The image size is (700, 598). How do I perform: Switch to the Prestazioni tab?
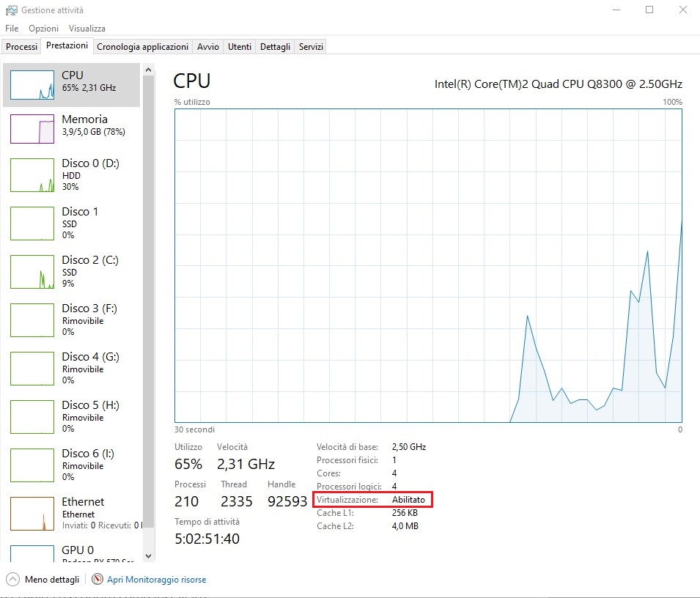pos(67,45)
